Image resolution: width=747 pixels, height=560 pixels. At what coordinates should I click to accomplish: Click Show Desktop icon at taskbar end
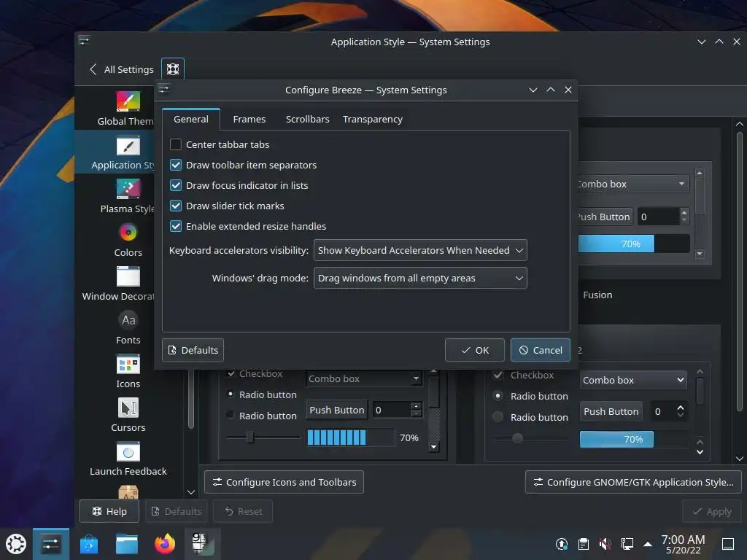point(727,544)
